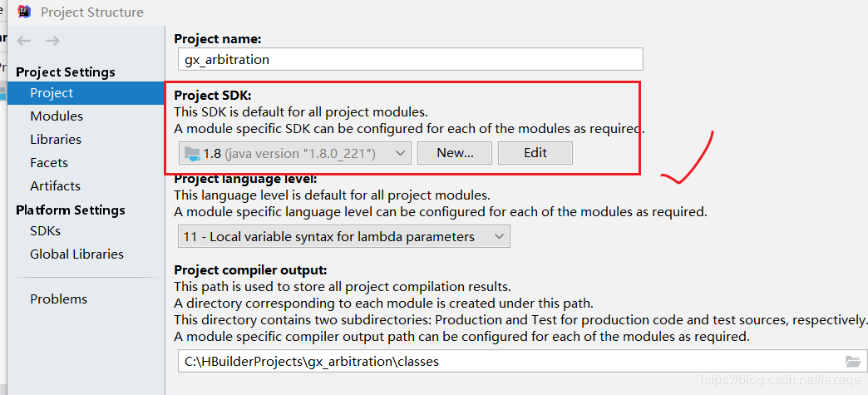Select Project in settings sidebar
The width and height of the screenshot is (868, 395).
point(52,93)
